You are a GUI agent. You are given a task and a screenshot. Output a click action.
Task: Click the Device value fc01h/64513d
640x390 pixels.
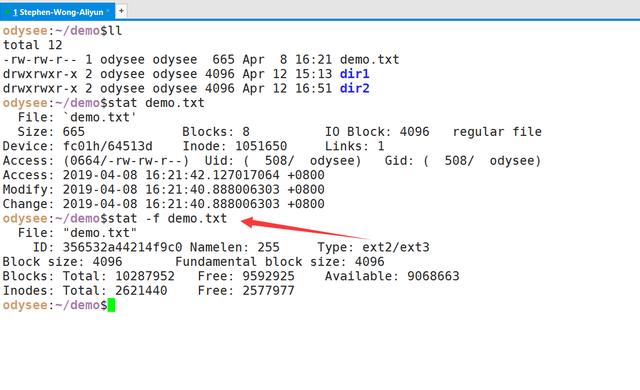tap(107, 146)
